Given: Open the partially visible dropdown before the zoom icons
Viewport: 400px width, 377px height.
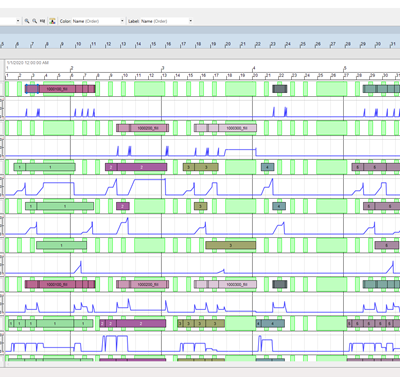Looking at the screenshot, I should click(x=10, y=21).
